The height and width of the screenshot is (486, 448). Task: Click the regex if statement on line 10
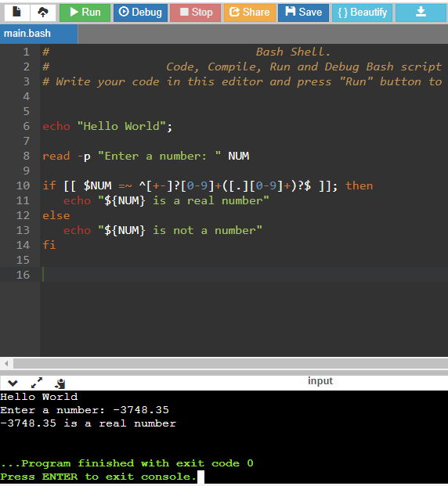point(208,185)
